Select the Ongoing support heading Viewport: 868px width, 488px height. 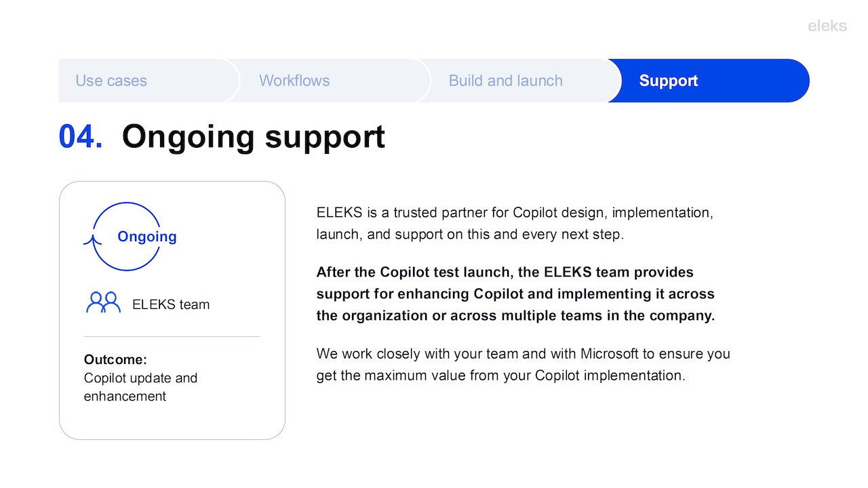point(253,136)
